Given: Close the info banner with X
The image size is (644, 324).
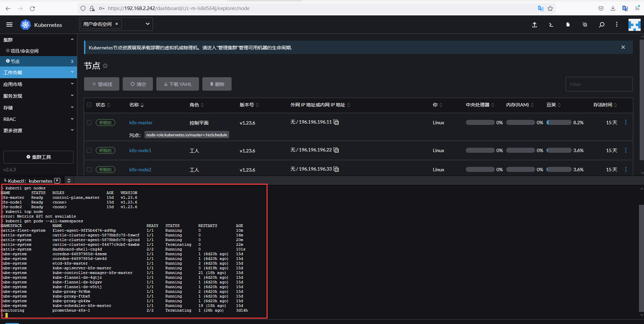Looking at the screenshot, I should [623, 47].
